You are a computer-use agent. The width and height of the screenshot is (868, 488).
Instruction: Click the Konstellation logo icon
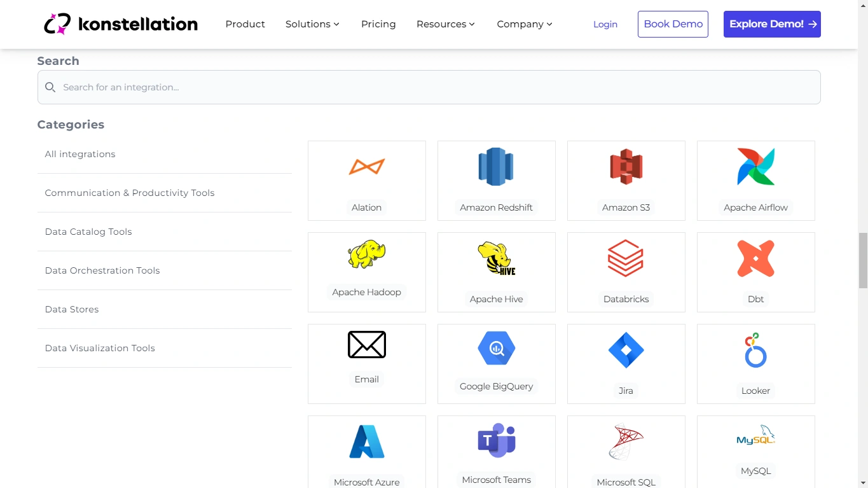(57, 24)
